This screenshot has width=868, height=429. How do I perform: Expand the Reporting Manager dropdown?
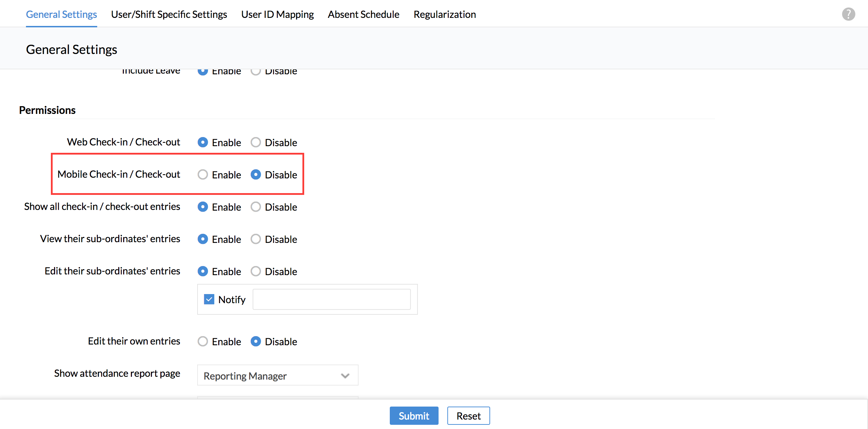[x=277, y=376]
